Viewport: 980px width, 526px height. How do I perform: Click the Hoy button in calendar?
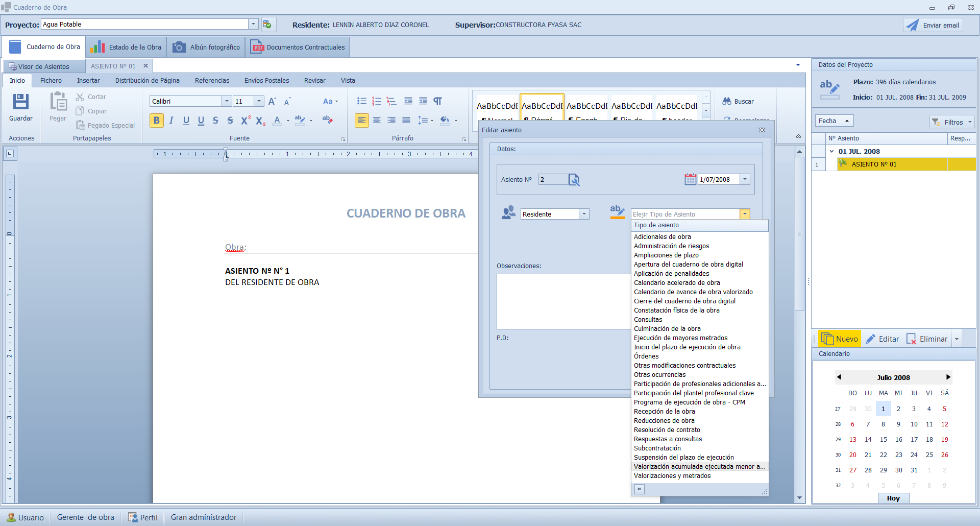(x=893, y=498)
